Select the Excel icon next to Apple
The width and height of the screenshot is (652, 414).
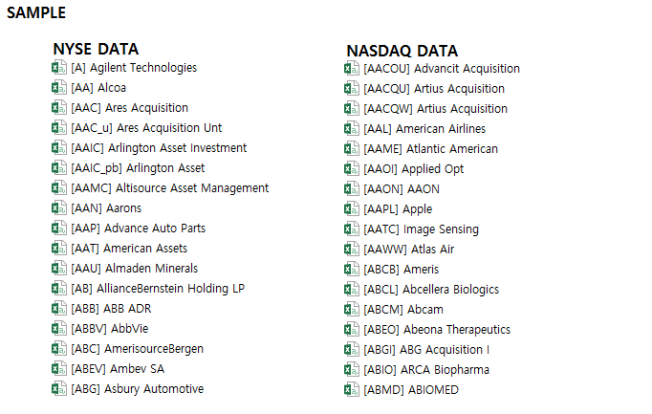[x=351, y=209]
